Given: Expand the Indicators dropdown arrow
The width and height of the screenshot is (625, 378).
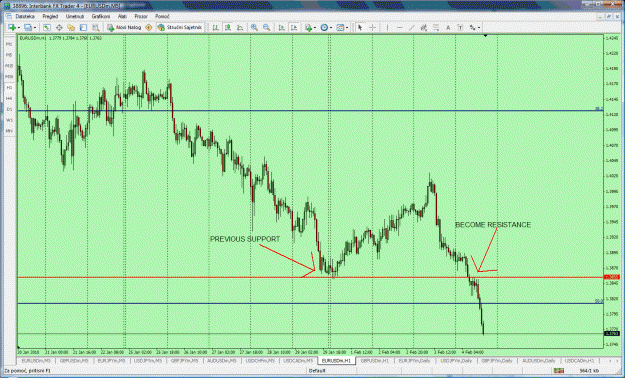Looking at the screenshot, I should [314, 28].
